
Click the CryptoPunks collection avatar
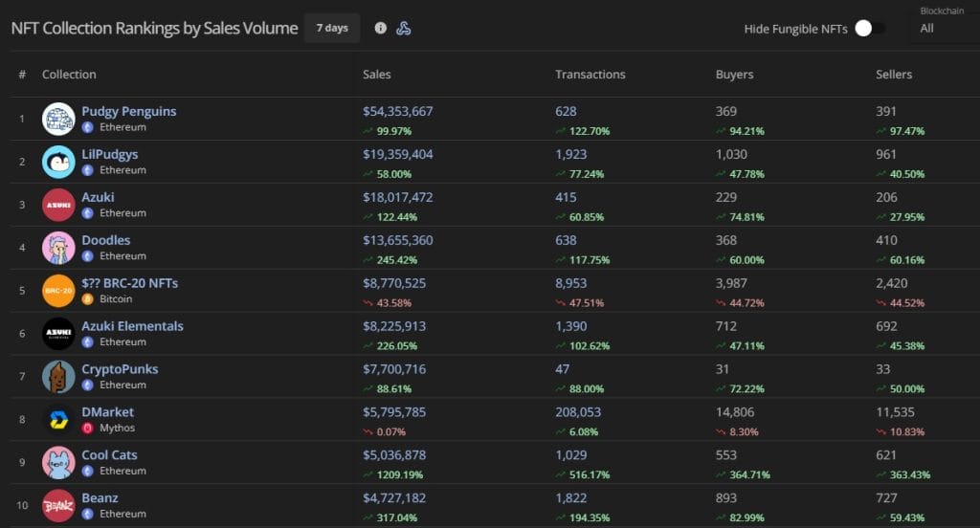point(58,377)
